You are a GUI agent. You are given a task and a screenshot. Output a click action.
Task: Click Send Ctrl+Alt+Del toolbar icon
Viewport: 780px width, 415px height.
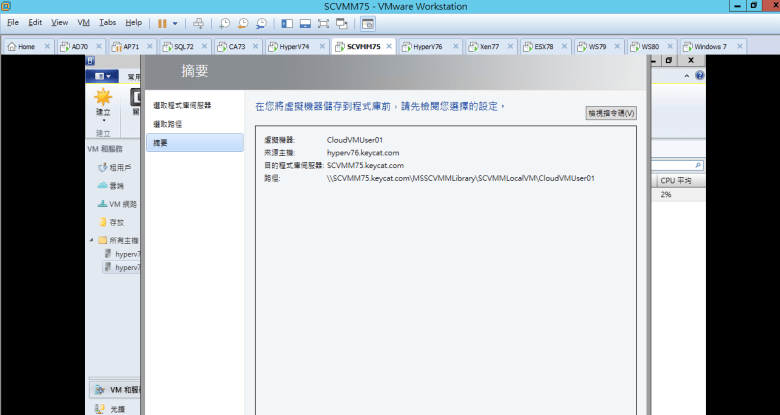click(x=198, y=22)
